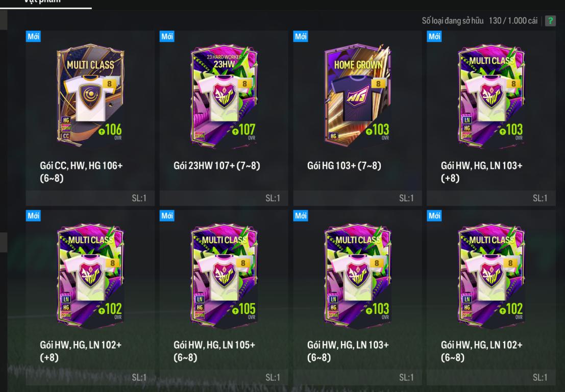565x392 pixels.
Task: Select the 23HW 107 OVR pack card image
Action: pyautogui.click(x=224, y=95)
